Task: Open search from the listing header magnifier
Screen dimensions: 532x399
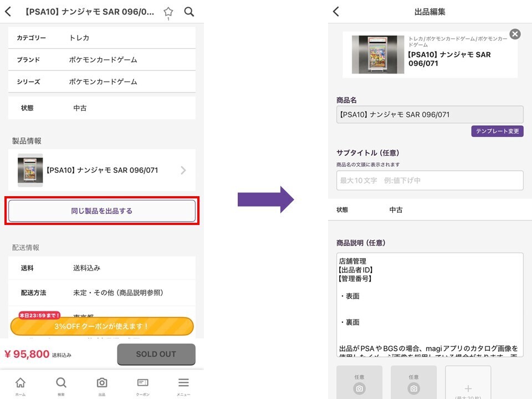Action: tap(189, 12)
